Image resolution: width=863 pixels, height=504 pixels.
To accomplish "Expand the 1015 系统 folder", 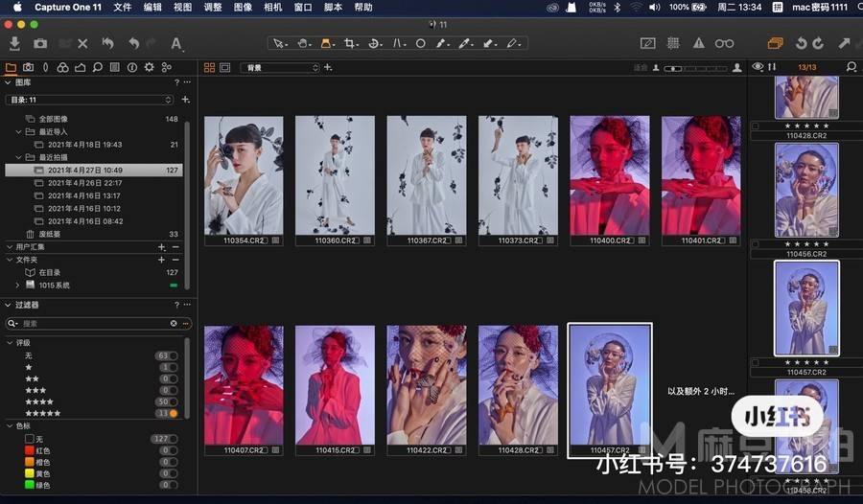I will coord(17,285).
